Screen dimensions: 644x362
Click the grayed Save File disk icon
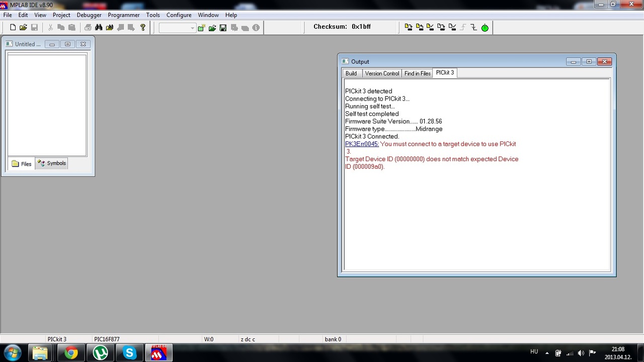click(x=34, y=28)
